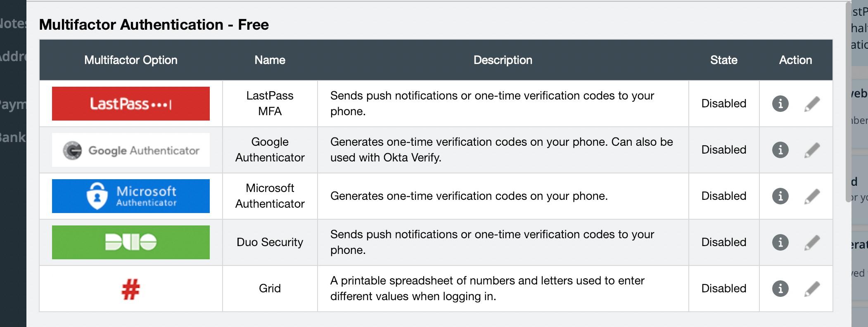Select the Microsoft Authenticator blue logo
868x327 pixels.
click(130, 196)
